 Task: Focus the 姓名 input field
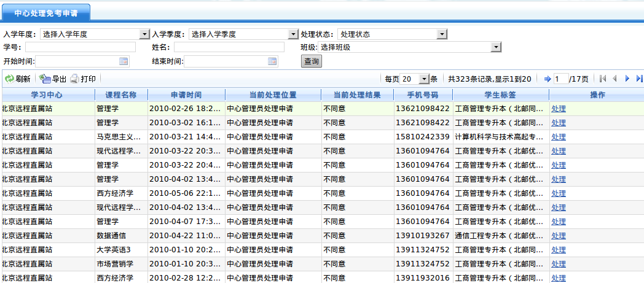point(229,47)
